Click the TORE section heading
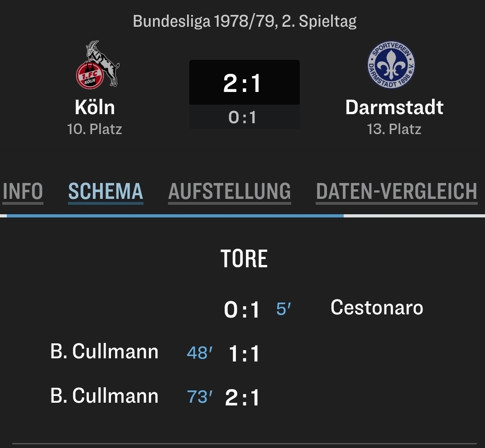Screen dimensions: 485x448 pyautogui.click(x=244, y=259)
